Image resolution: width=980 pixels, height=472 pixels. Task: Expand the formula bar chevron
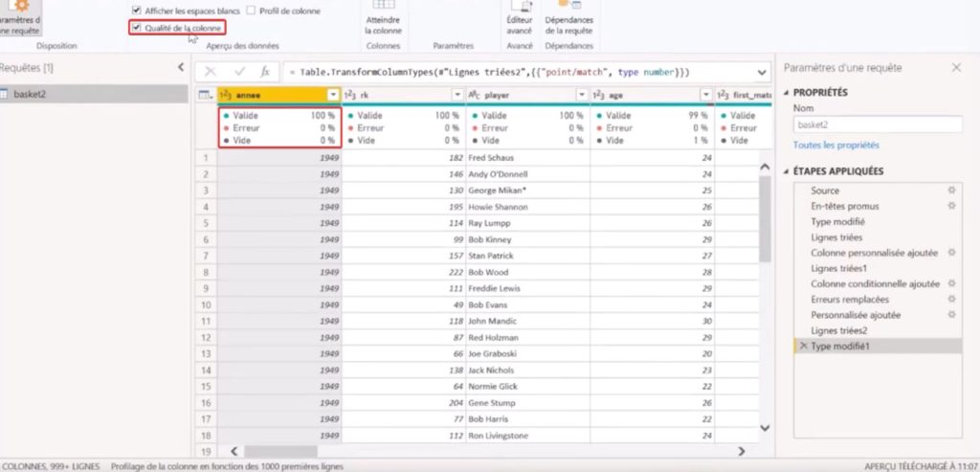pos(762,73)
